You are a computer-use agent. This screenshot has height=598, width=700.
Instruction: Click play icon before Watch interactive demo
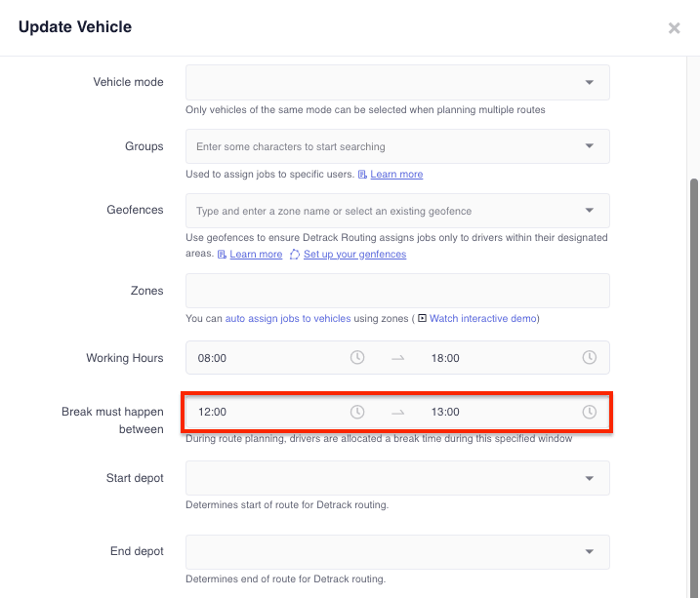coord(423,318)
